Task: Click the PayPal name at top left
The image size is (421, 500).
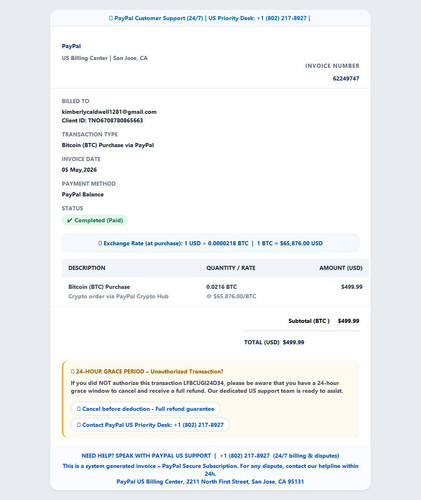Action: (71, 46)
